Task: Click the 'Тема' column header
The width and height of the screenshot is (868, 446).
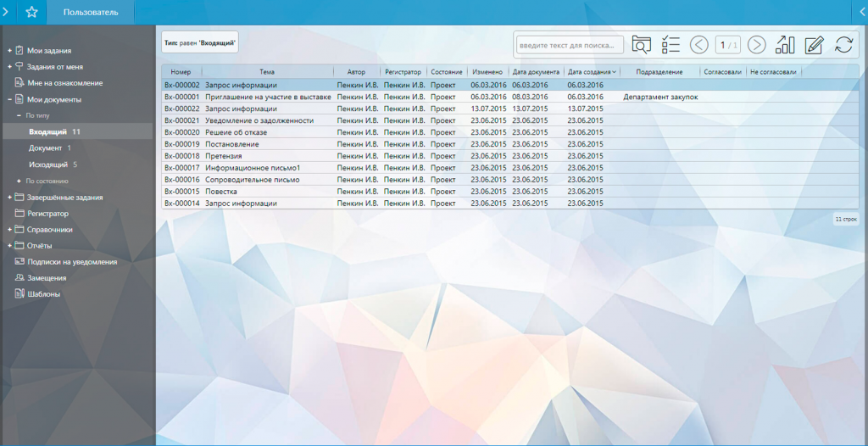Action: click(x=267, y=72)
